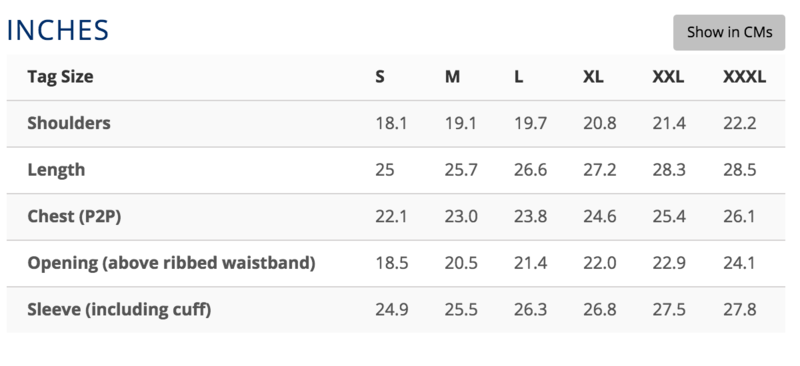Click the 25.7 Length value for M

coord(461,169)
